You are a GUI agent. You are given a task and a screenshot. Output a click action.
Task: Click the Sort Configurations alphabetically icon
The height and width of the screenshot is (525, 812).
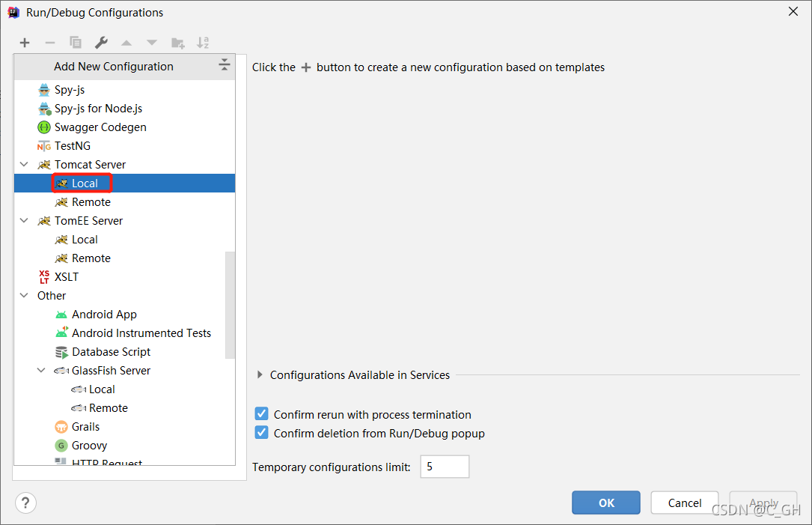pyautogui.click(x=203, y=43)
